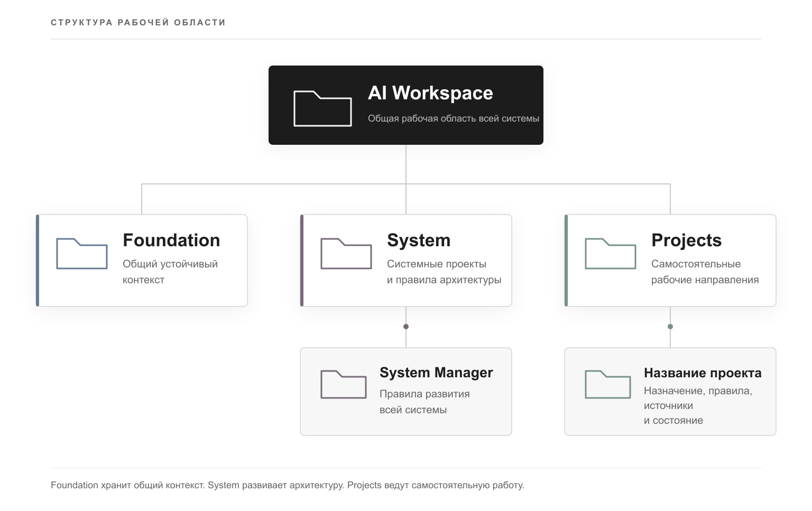Click the AI Workspace title
Image resolution: width=812 pixels, height=511 pixels.
[x=430, y=93]
